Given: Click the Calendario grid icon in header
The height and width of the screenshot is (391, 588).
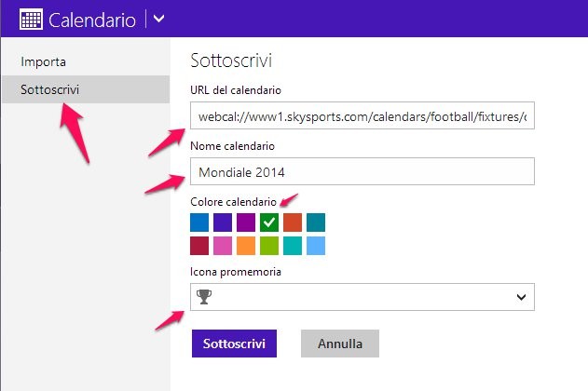Looking at the screenshot, I should tap(31, 20).
